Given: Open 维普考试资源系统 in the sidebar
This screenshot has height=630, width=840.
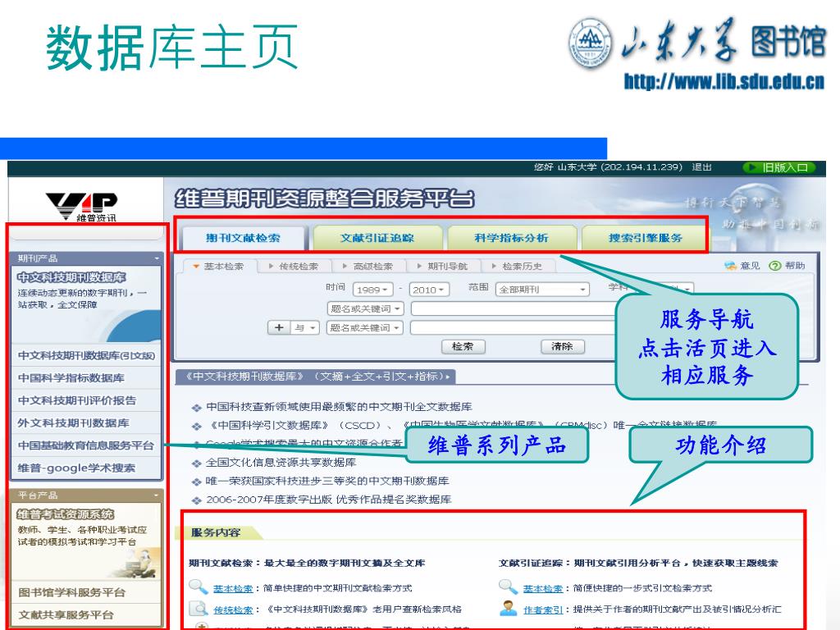Looking at the screenshot, I should [65, 514].
